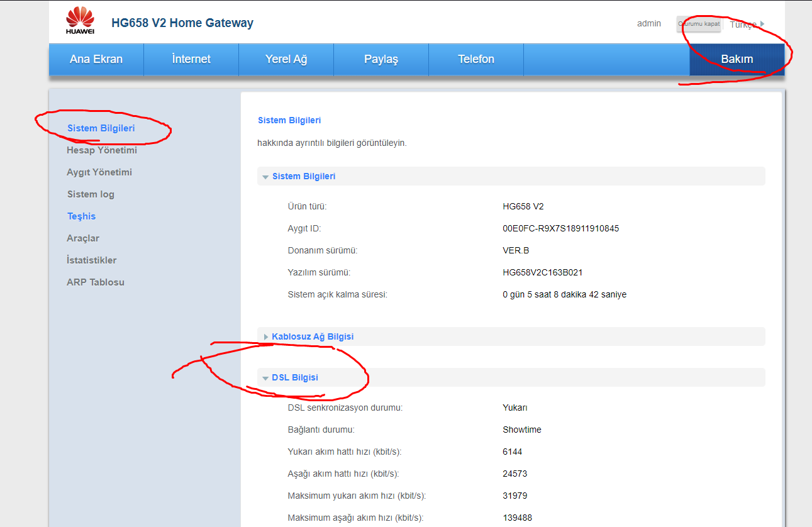Open the Ana Ekran tab
This screenshot has height=527, width=812.
(x=96, y=59)
